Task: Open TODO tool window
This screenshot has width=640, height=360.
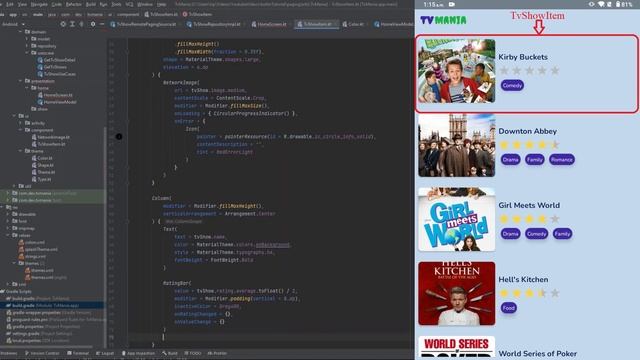Action: tap(193, 353)
